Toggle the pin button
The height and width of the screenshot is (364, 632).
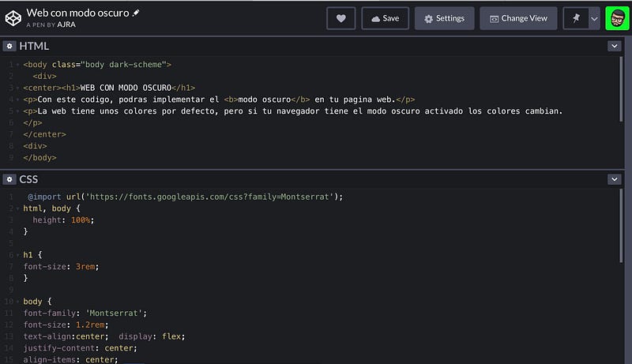[x=576, y=18]
